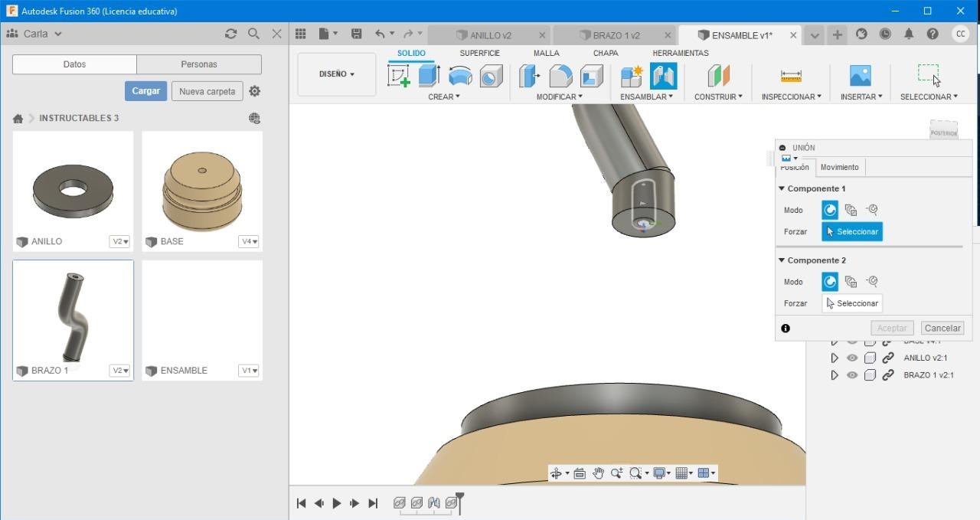
Task: Click Seleccionar for Componente 2
Action: [852, 303]
